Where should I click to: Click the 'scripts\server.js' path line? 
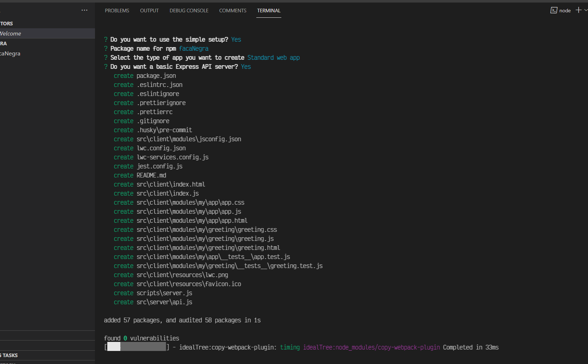pos(153,293)
